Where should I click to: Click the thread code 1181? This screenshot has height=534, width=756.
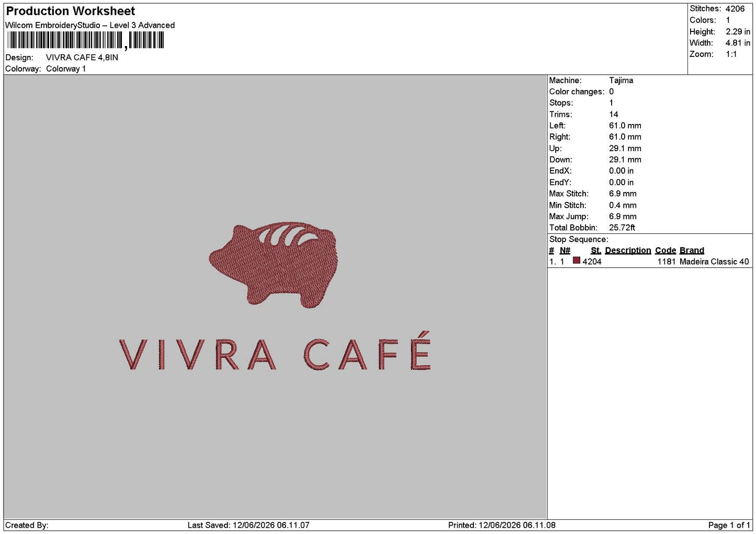coord(667,262)
